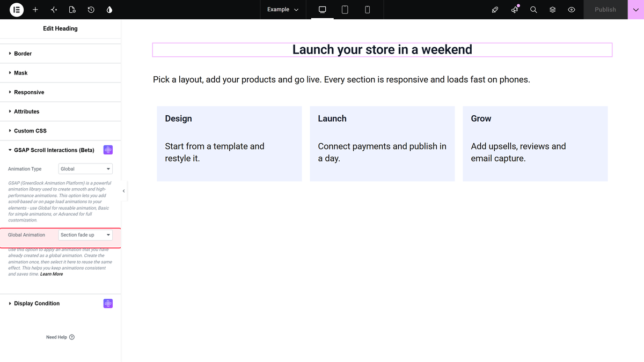The width and height of the screenshot is (644, 362).
Task: Select the heading Launch your store in a weekend
Action: tap(382, 50)
